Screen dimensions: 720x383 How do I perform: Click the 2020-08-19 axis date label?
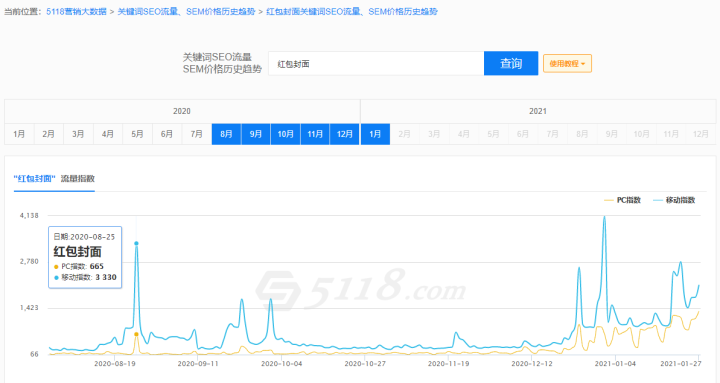click(115, 364)
